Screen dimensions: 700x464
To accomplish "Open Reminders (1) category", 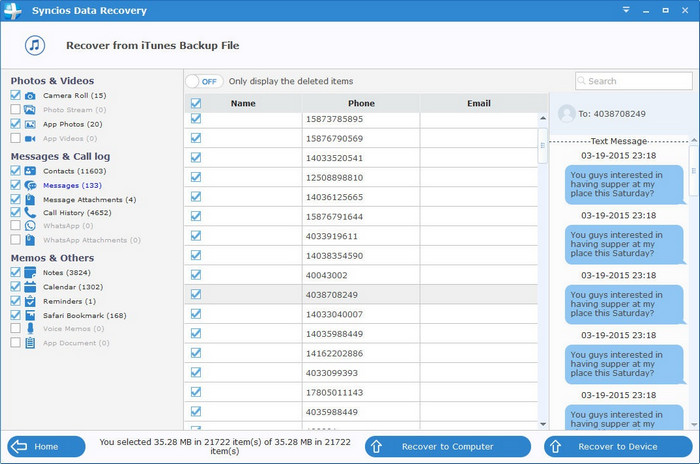I will (69, 301).
